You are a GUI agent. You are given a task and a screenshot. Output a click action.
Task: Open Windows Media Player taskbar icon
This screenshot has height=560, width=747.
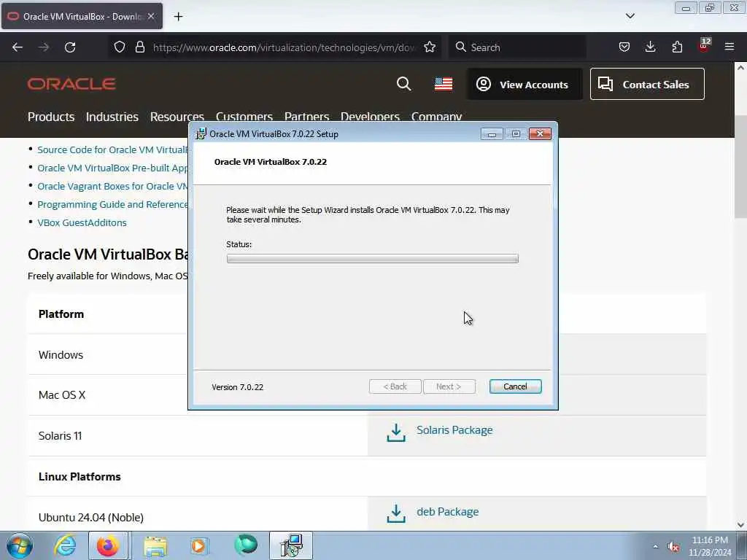click(199, 545)
